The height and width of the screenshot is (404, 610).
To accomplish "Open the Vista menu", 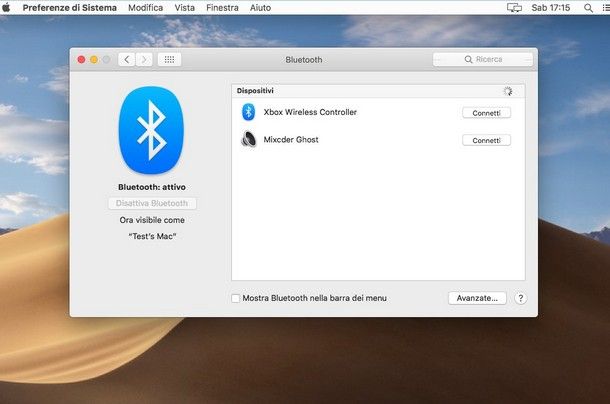I will (184, 7).
